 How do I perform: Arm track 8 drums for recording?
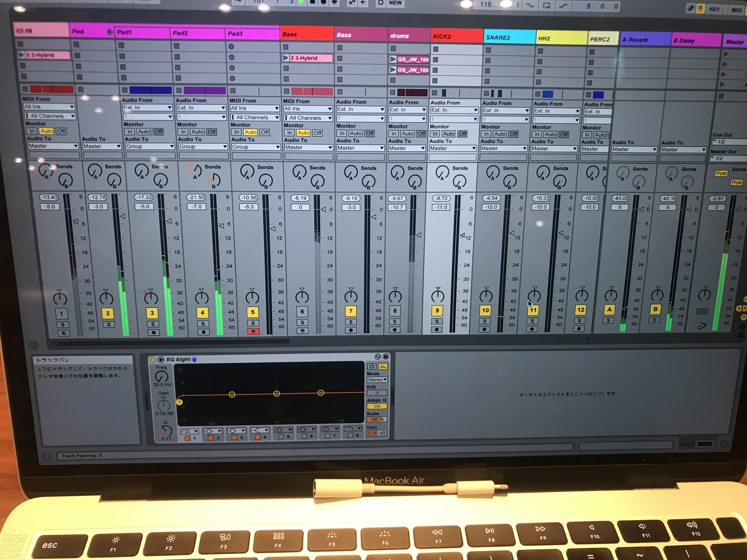[x=395, y=330]
